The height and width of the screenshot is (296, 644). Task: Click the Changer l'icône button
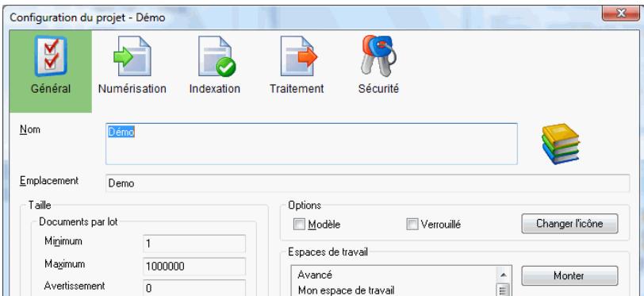pyautogui.click(x=569, y=224)
